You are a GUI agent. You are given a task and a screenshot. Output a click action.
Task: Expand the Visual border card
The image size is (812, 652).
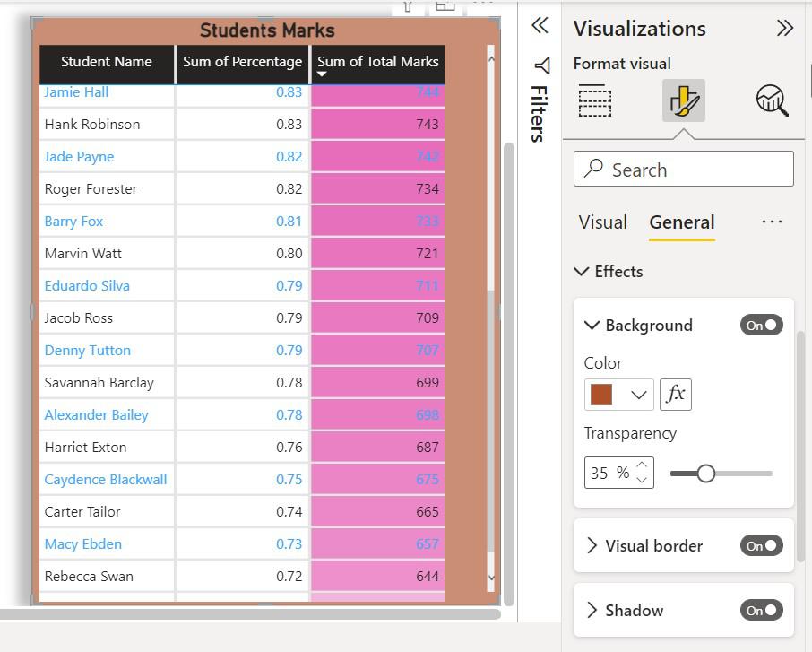pyautogui.click(x=592, y=546)
